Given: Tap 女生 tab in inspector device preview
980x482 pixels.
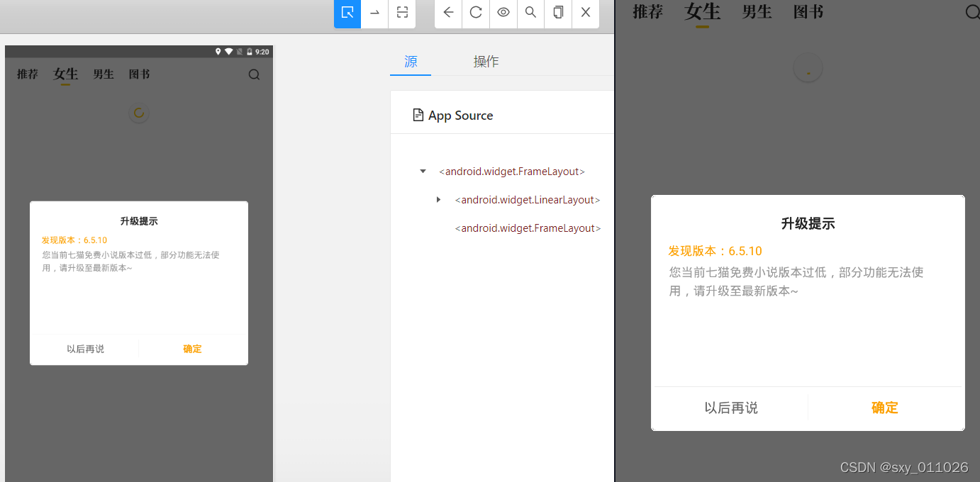Looking at the screenshot, I should coord(65,74).
